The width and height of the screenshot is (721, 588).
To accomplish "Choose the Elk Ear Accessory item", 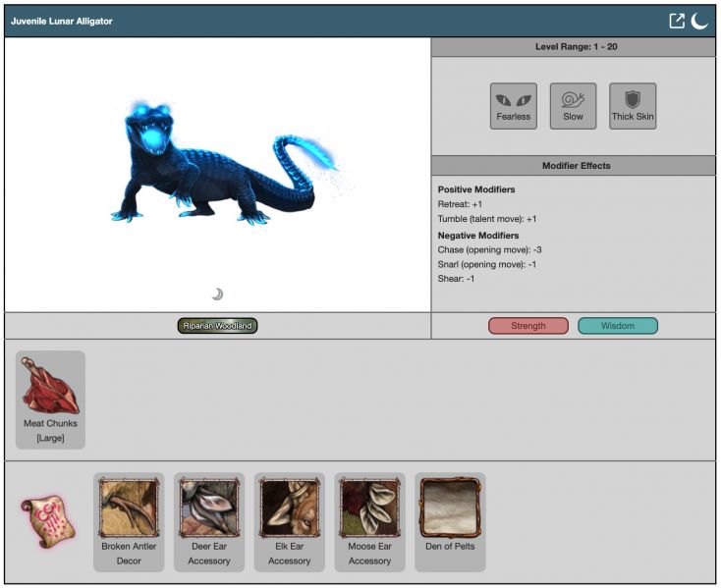I will point(290,521).
